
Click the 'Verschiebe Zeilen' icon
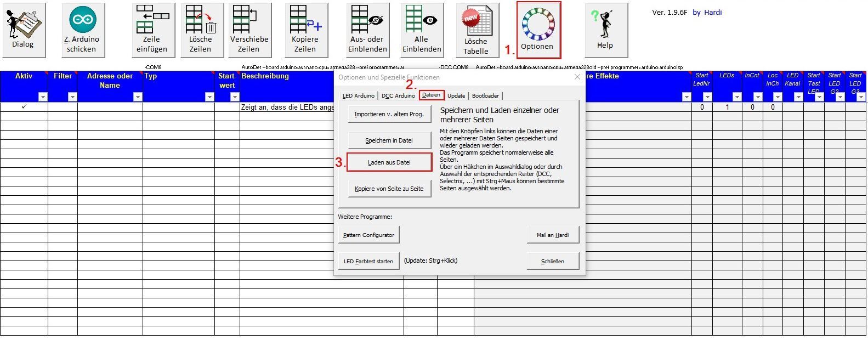[x=249, y=30]
